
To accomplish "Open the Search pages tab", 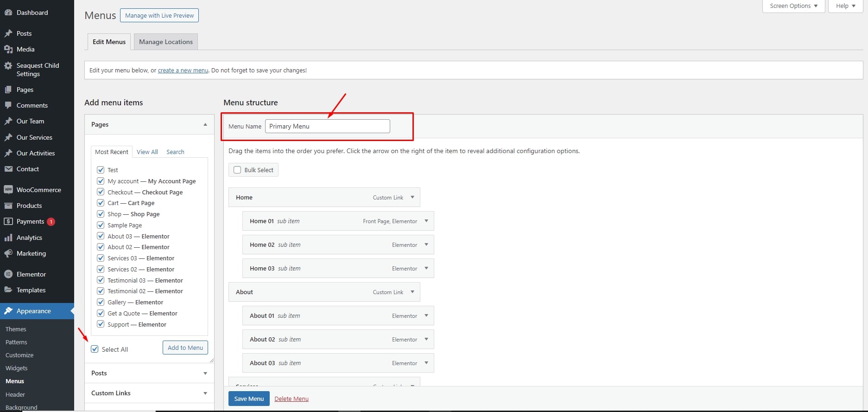I will [175, 152].
